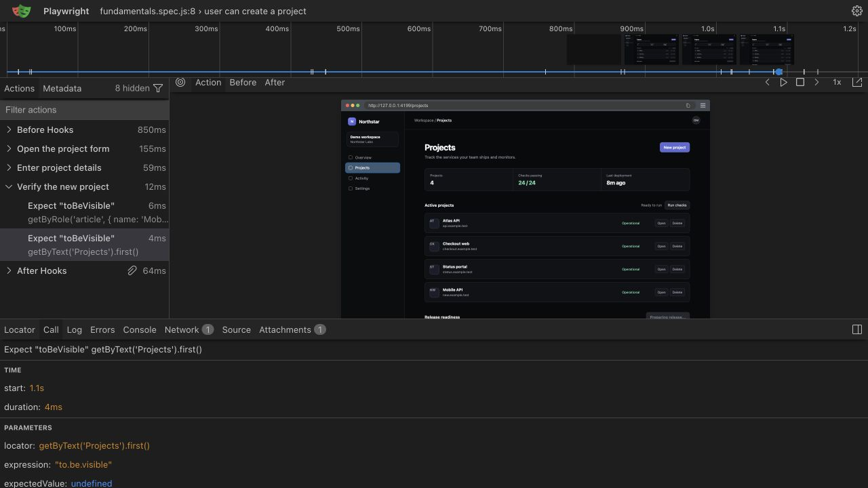Click the Demo workspace selector in snapshot
Image resolution: width=868 pixels, height=488 pixels.
[372, 139]
